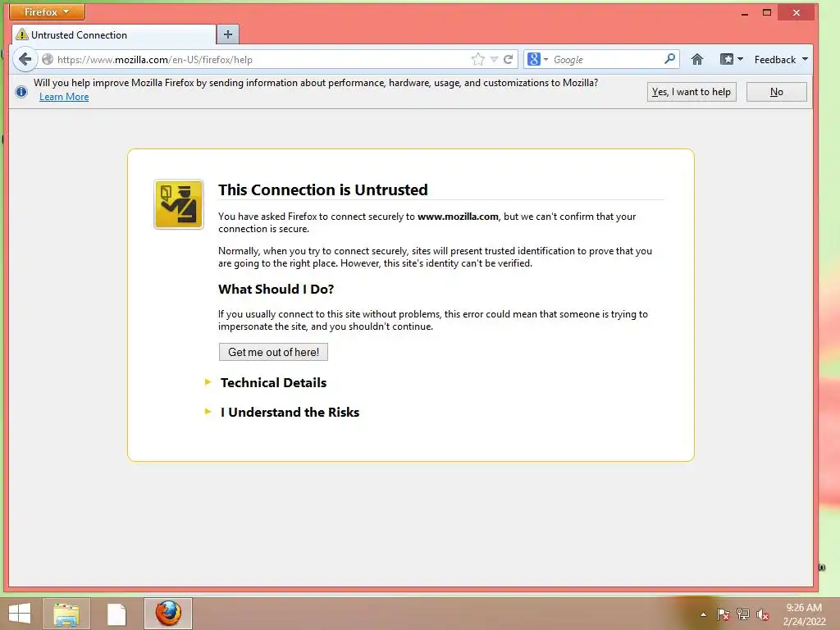Open the Bookmarks menu button
The width and height of the screenshot is (840, 630).
pos(731,59)
